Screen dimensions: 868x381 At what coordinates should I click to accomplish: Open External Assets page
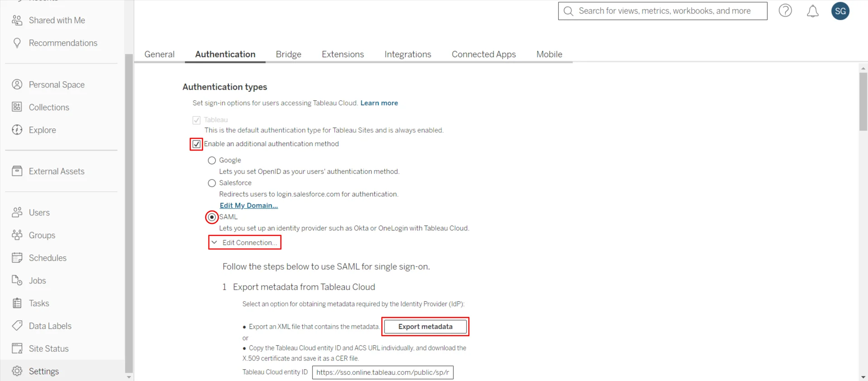[57, 171]
